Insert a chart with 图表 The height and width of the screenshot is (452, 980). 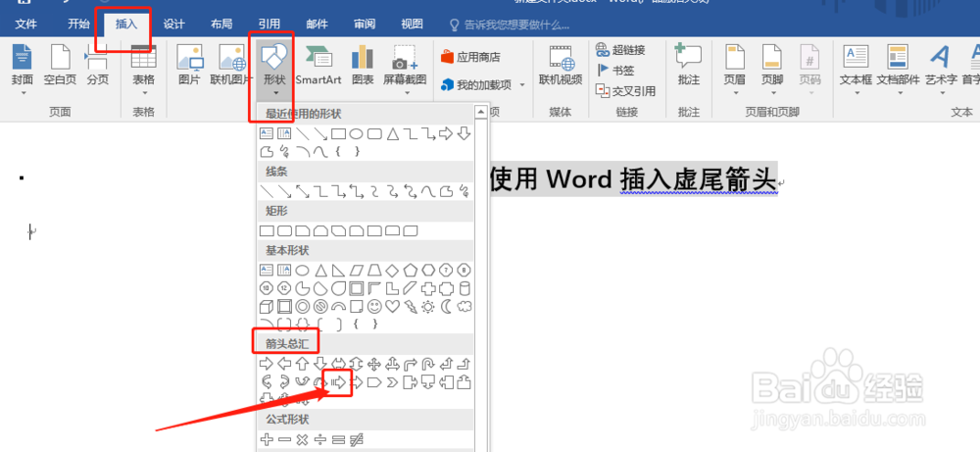(x=363, y=66)
